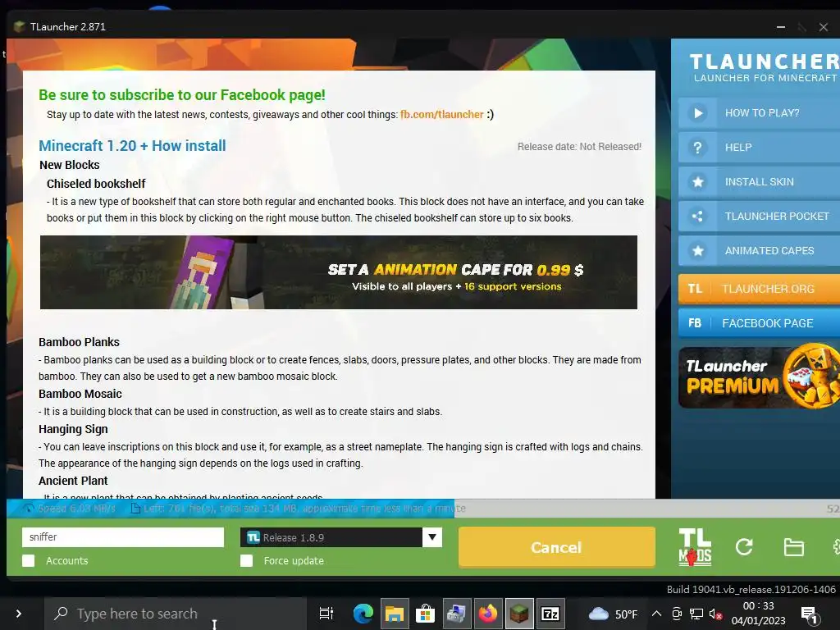Enable the Force update checkbox
This screenshot has height=630, width=840.
pos(246,560)
